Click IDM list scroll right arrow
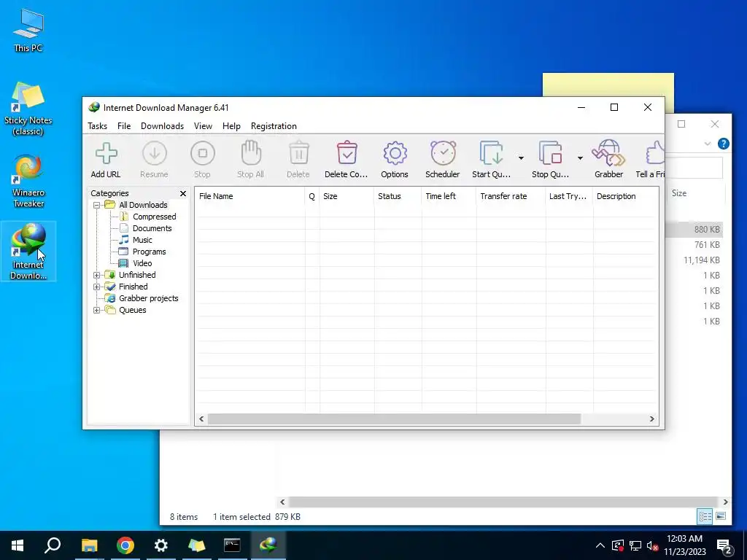 tap(651, 419)
